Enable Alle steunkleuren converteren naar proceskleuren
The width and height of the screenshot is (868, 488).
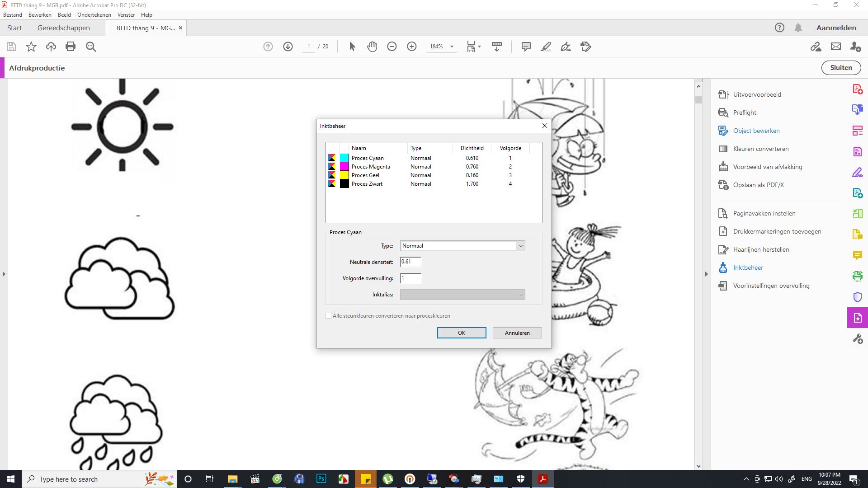[329, 315]
